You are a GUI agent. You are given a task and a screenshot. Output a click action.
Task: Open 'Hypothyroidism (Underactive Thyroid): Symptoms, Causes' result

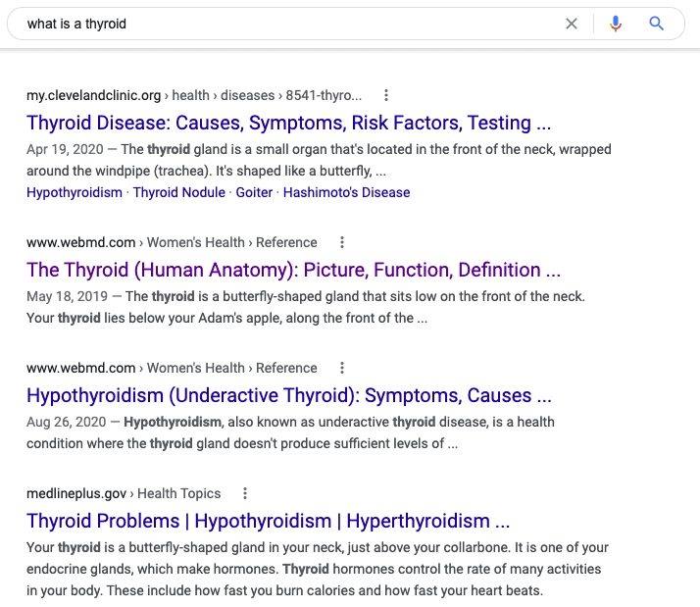(x=289, y=395)
